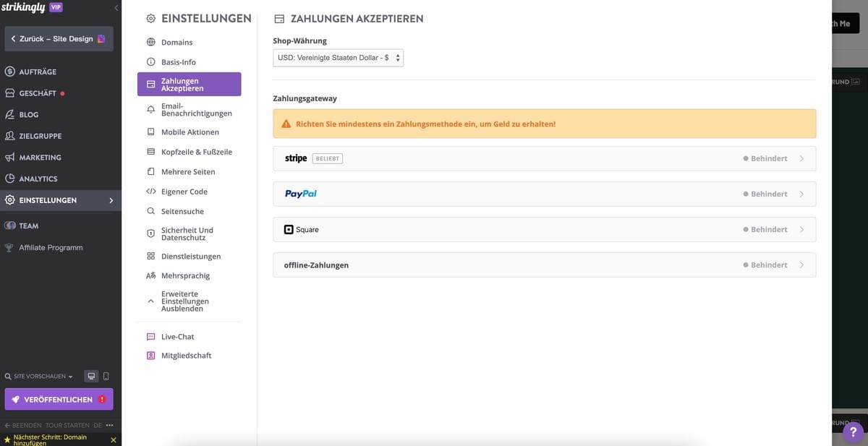Go to the Marketing section

41,157
